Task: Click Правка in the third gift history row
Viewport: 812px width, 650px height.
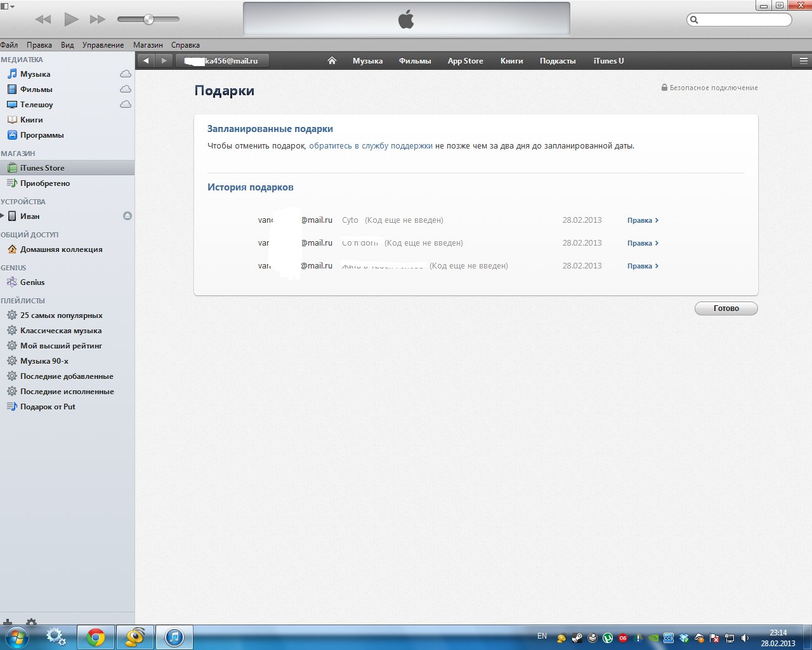Action: click(643, 266)
